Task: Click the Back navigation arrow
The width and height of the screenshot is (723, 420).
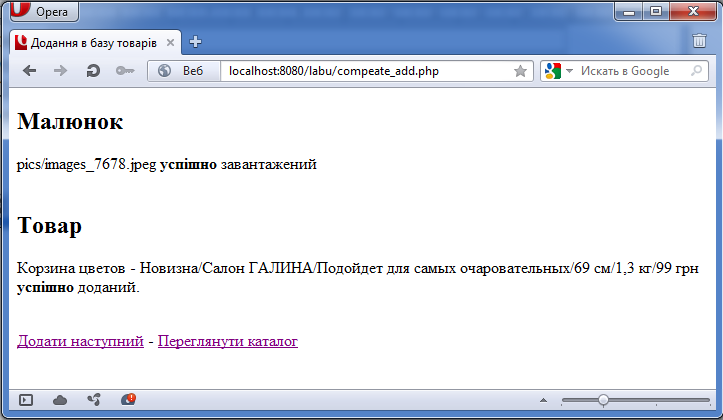Action: pyautogui.click(x=30, y=71)
